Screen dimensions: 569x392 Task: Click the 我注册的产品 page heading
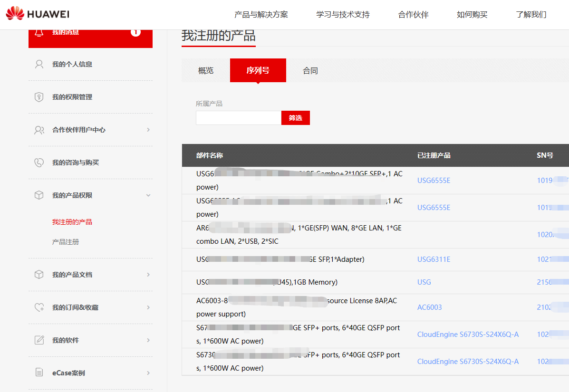[219, 36]
